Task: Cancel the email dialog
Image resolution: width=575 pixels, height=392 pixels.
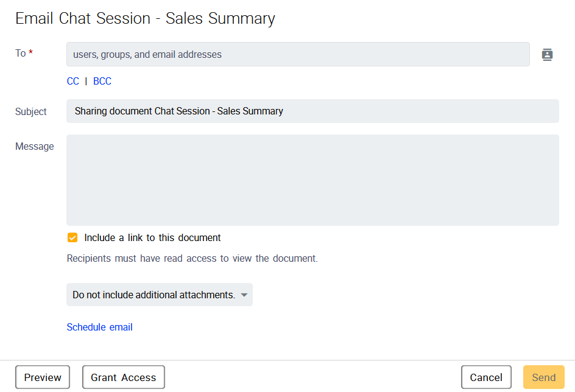Action: tap(485, 377)
